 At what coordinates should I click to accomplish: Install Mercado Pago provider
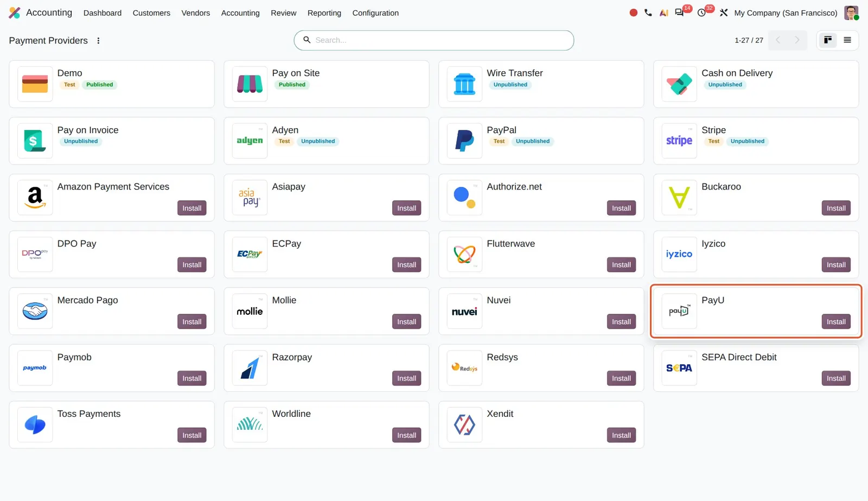[192, 322]
